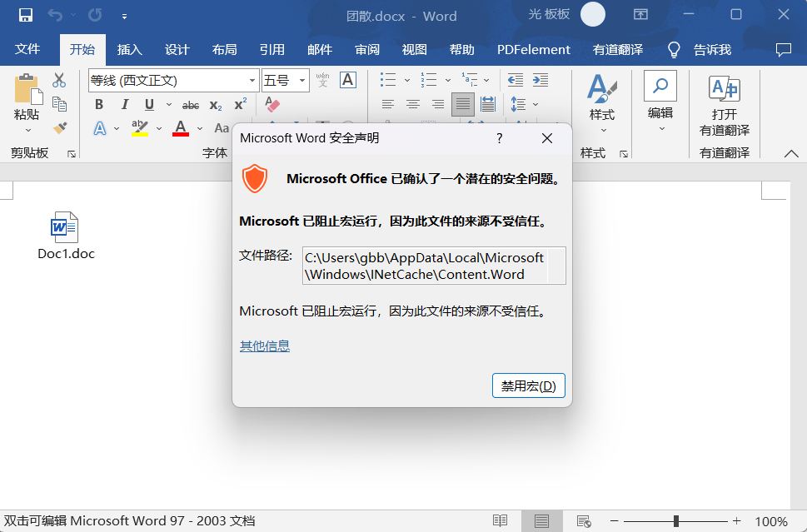Close the Microsoft Word 安全声明 dialog
807x532 pixels.
click(547, 138)
